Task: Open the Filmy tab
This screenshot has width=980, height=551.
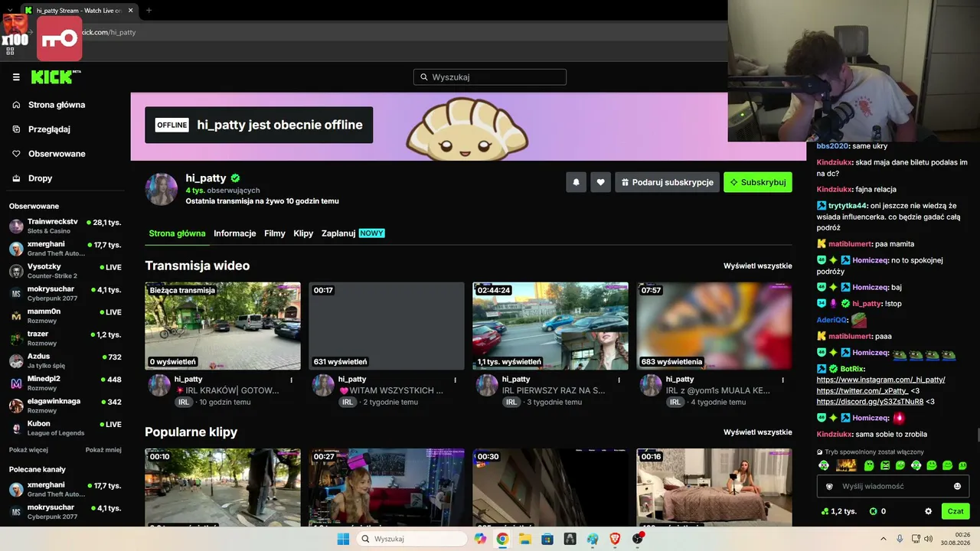Action: coord(275,233)
